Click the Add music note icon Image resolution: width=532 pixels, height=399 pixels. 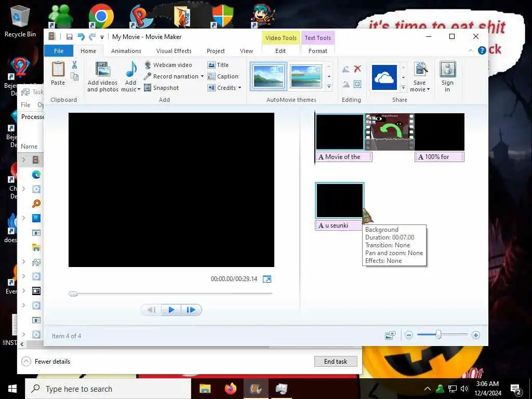click(x=131, y=70)
